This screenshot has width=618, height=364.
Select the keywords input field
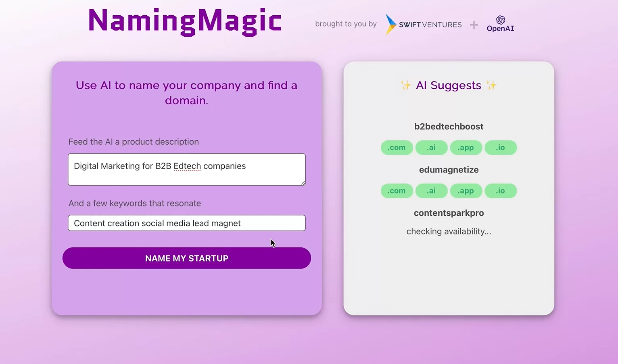click(186, 223)
